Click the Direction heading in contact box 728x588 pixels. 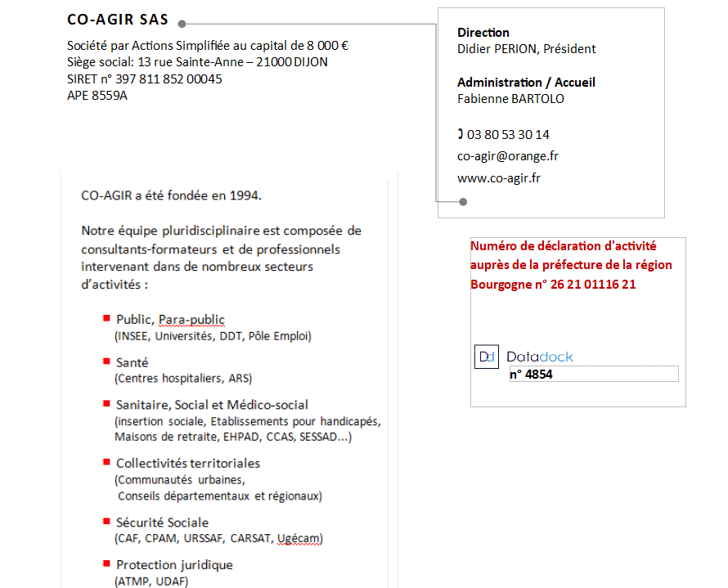[483, 33]
